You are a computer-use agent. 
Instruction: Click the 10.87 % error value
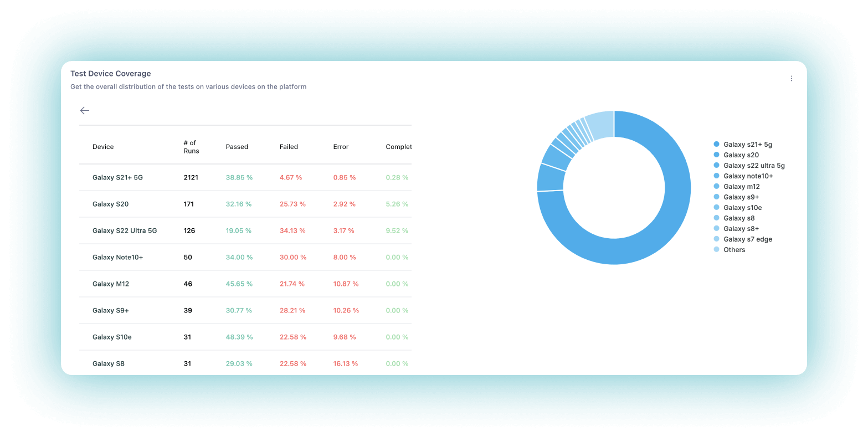pyautogui.click(x=346, y=284)
